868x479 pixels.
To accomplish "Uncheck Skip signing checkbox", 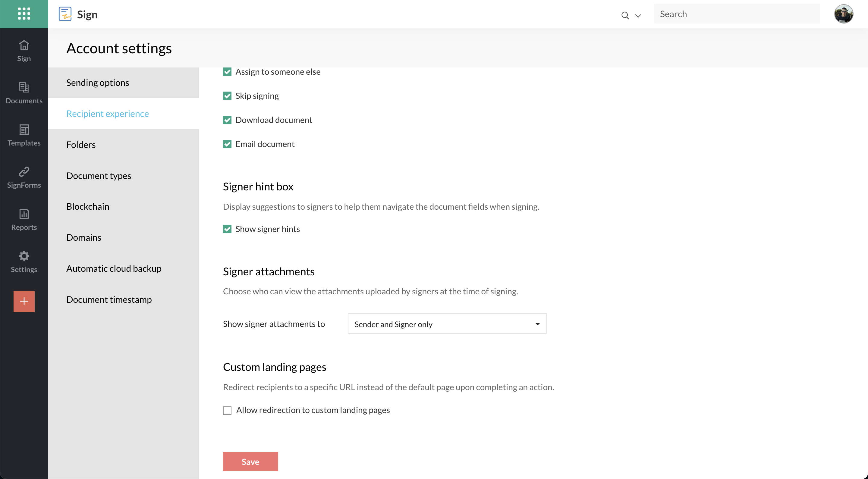I will pyautogui.click(x=227, y=96).
